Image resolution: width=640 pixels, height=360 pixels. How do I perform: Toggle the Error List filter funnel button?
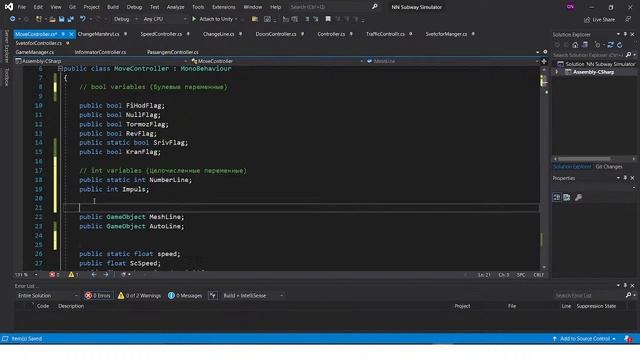[x=213, y=296]
